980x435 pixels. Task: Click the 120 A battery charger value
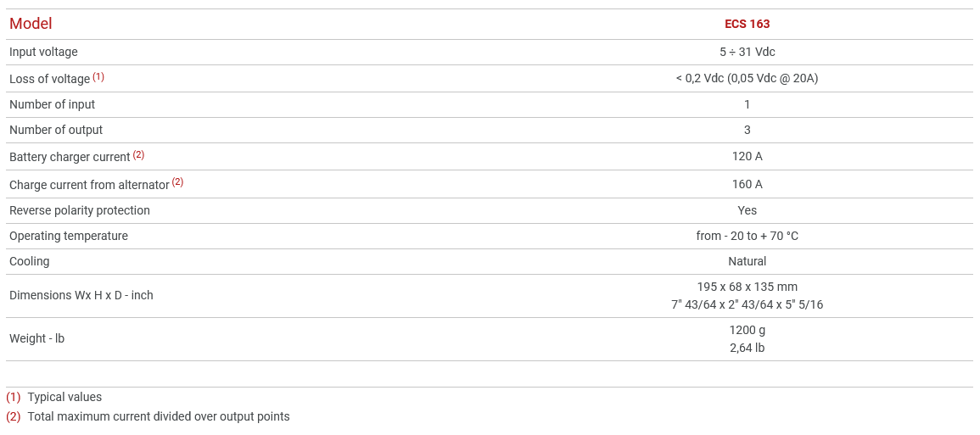747,156
